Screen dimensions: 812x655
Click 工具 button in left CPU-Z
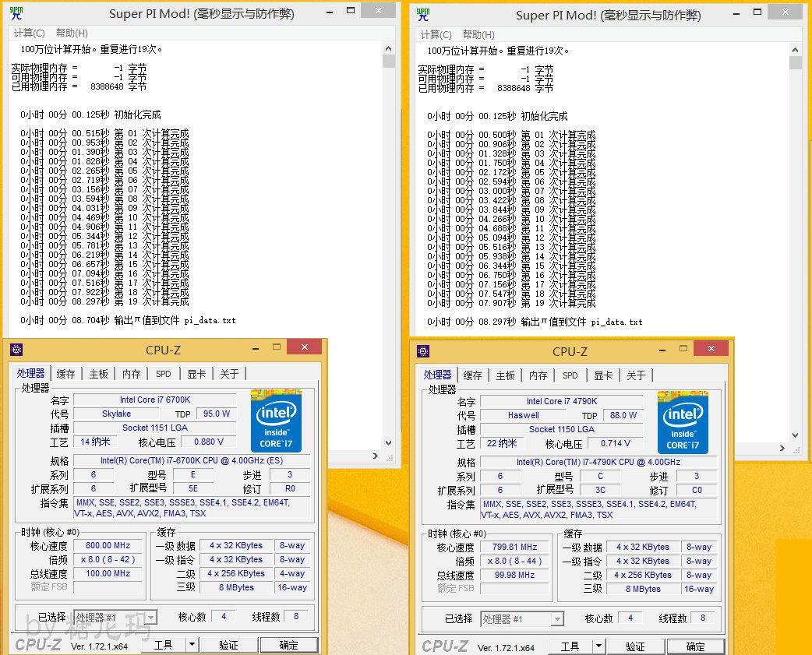tap(164, 645)
